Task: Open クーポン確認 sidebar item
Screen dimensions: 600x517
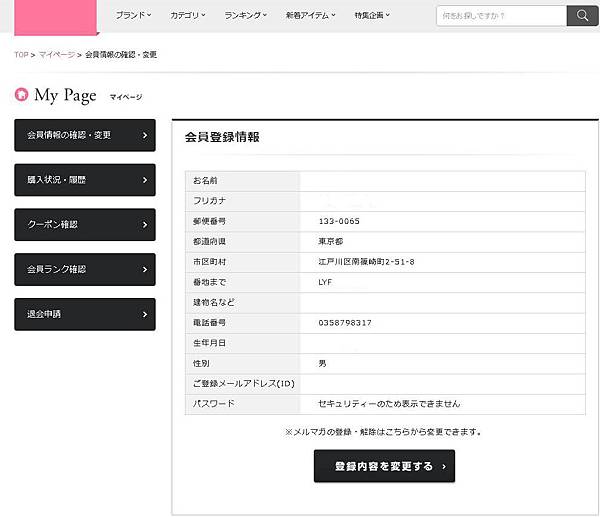Action: coord(85,225)
